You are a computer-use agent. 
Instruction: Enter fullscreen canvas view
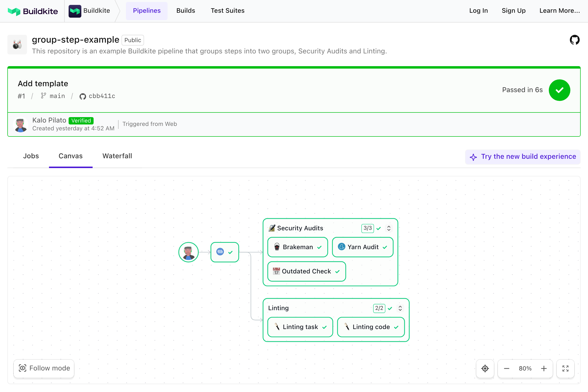565,368
